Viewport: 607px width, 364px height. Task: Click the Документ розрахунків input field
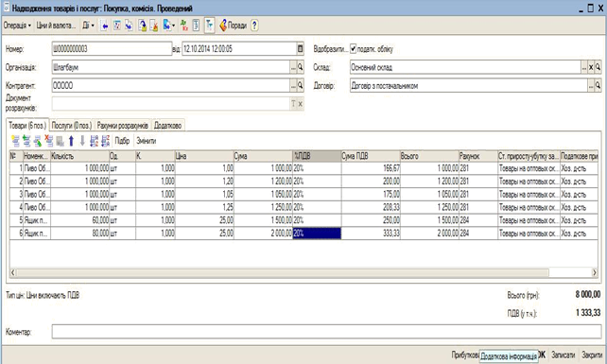coord(171,103)
